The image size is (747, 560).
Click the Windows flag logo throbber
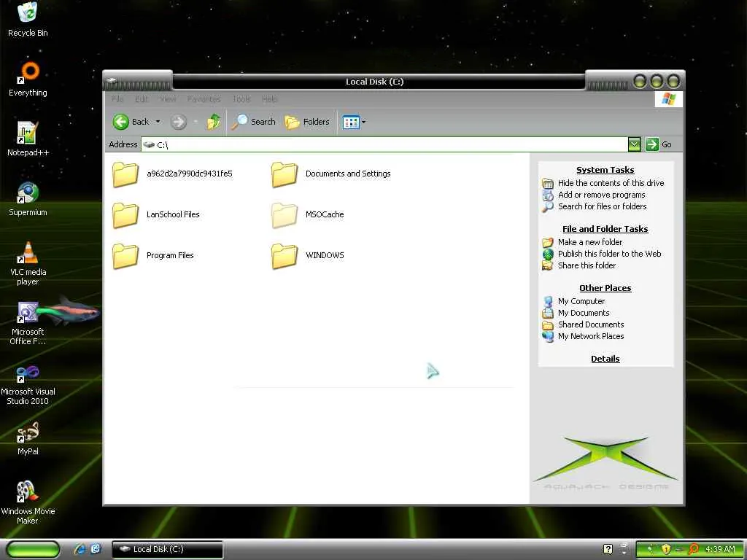668,99
